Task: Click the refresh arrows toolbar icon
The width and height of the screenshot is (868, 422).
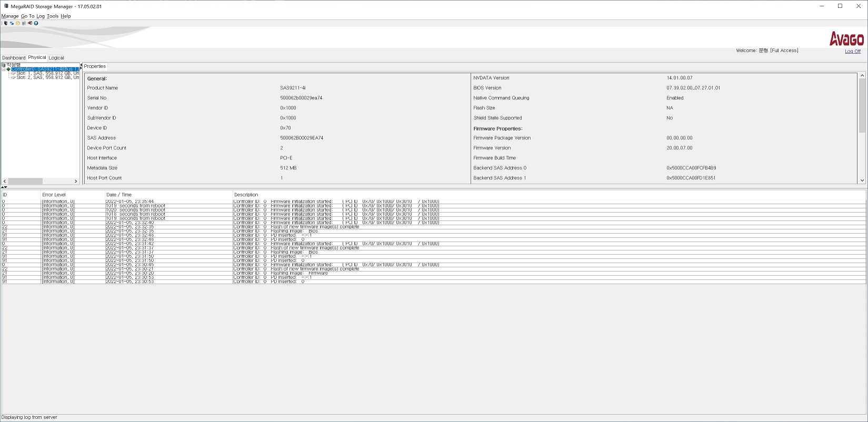Action: [12, 23]
